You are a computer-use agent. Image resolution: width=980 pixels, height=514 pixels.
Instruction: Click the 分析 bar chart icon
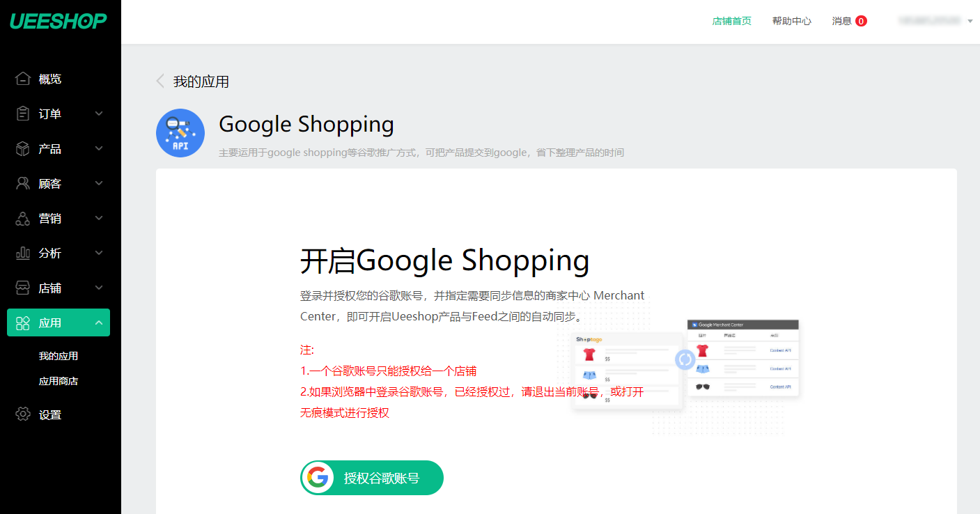[x=23, y=253]
